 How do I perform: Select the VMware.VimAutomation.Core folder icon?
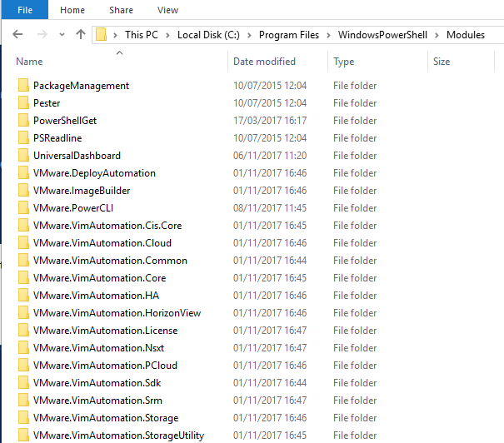[23, 278]
